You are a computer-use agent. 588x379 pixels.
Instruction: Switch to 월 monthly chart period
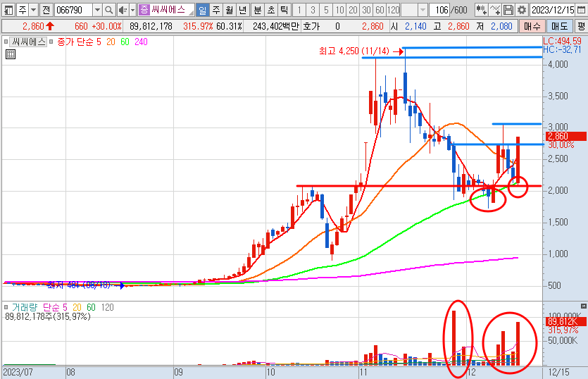tap(230, 10)
